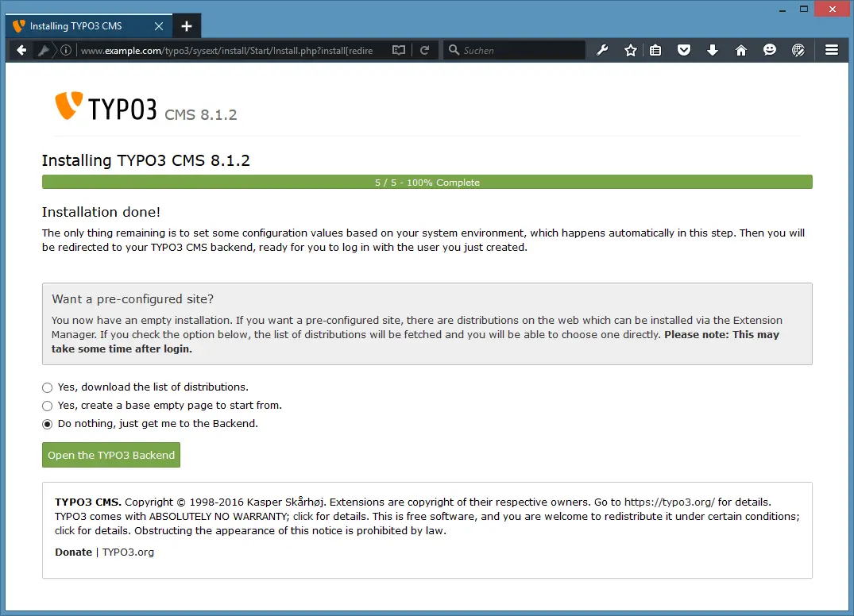Open a new tab with the plus button
Image resolution: width=854 pixels, height=616 pixels.
point(187,26)
